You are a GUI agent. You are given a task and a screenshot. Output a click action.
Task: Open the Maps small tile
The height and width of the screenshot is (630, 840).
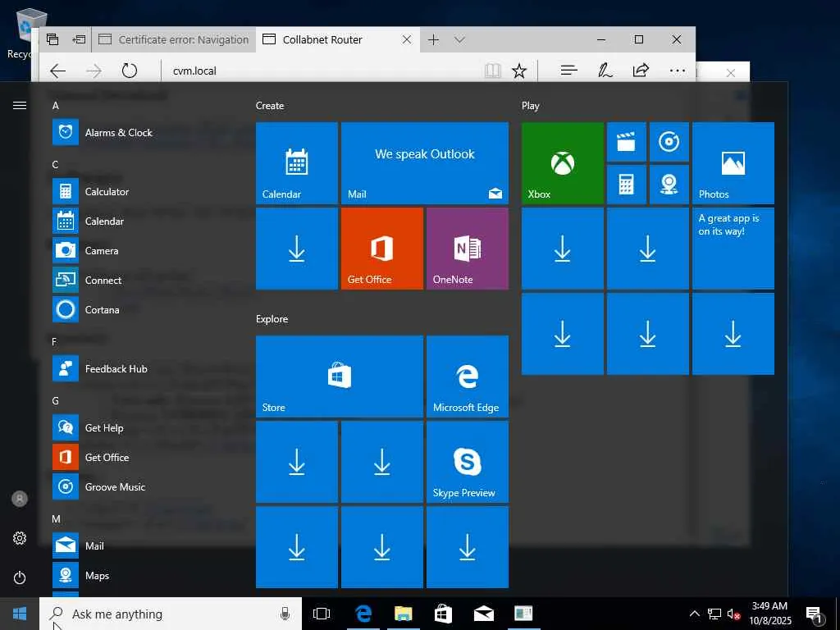click(x=669, y=185)
